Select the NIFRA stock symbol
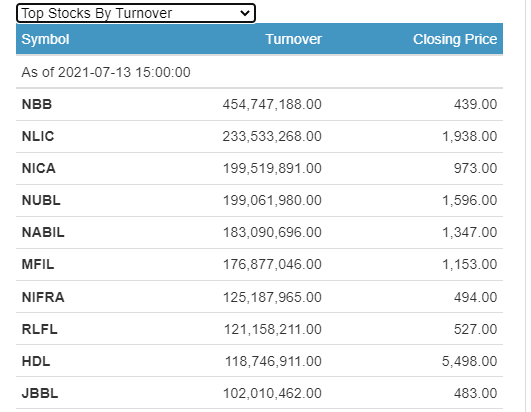Image resolution: width=531 pixels, height=412 pixels. (43, 298)
